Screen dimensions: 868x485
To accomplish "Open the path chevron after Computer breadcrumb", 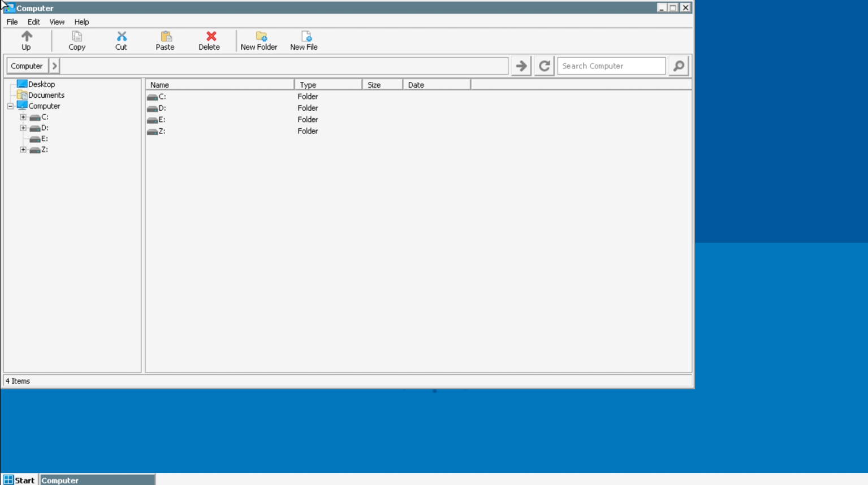I will coord(54,66).
